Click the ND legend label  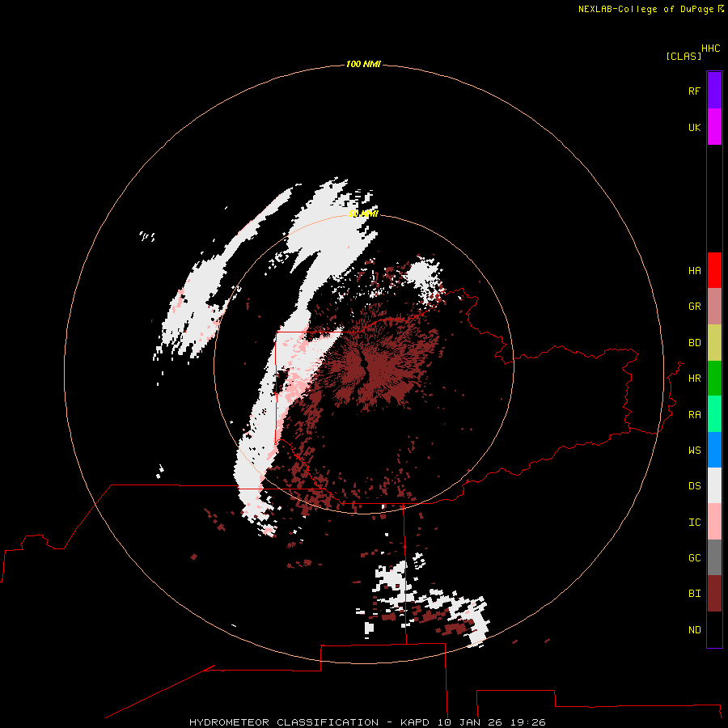(x=694, y=630)
